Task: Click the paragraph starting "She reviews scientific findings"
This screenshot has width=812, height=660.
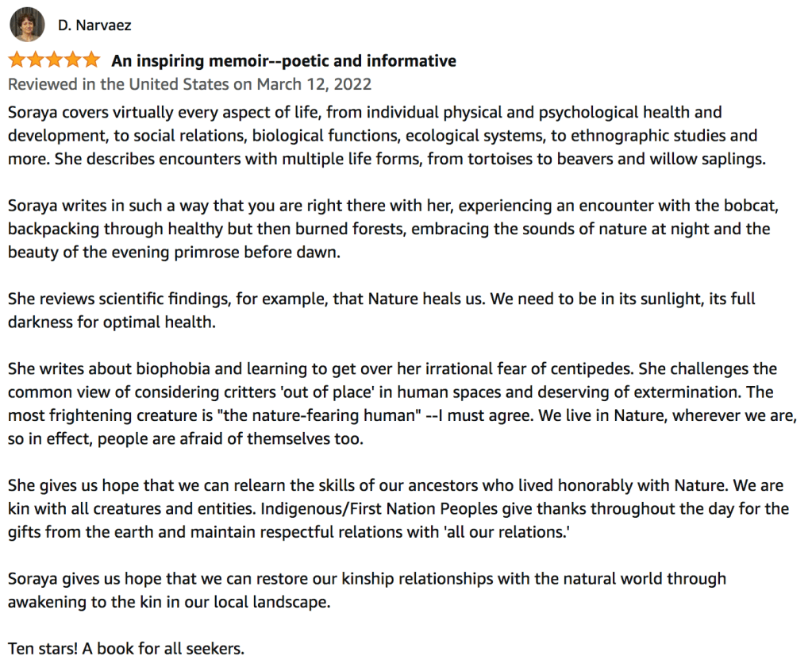Action: [381, 311]
